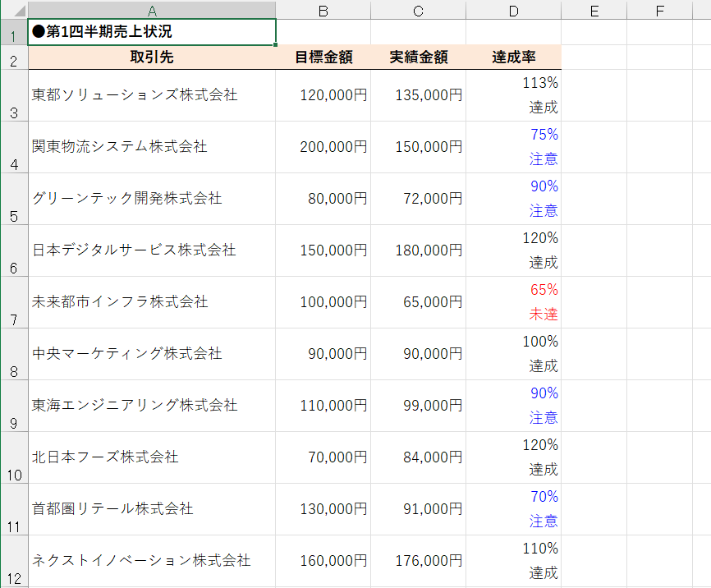Click the 実績金額 header cell
The image size is (711, 588).
click(418, 57)
